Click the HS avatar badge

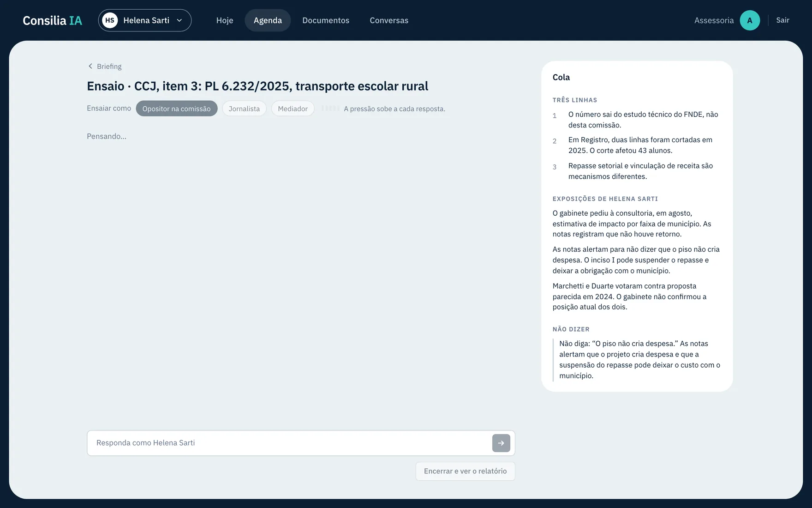tap(110, 20)
